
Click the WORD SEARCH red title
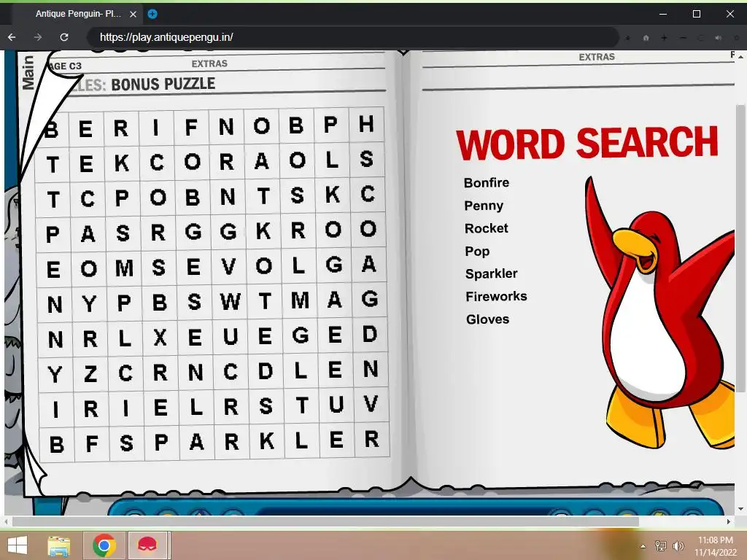tap(587, 143)
